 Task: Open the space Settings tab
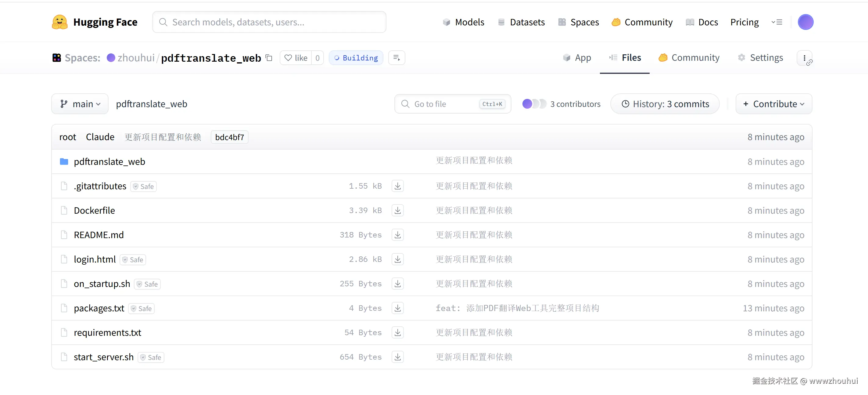pyautogui.click(x=761, y=58)
